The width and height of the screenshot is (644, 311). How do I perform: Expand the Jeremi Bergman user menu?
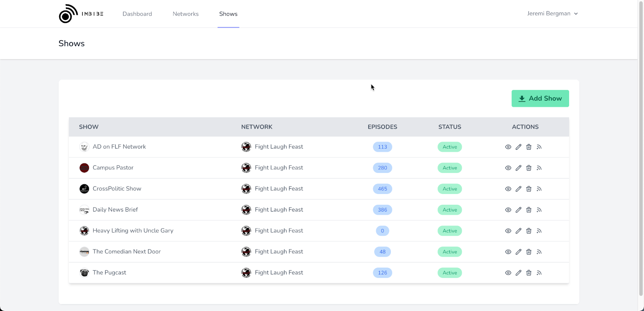click(553, 13)
